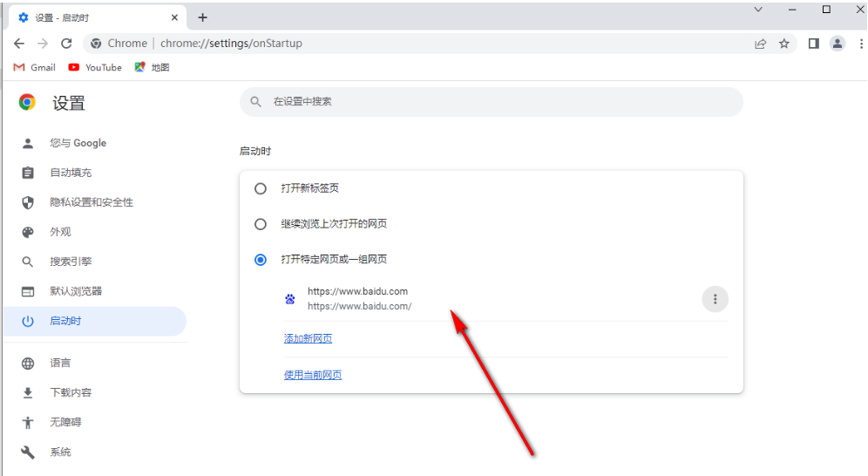Click the Chrome site info chip
Viewport: 868px width, 476px height.
[x=119, y=44]
